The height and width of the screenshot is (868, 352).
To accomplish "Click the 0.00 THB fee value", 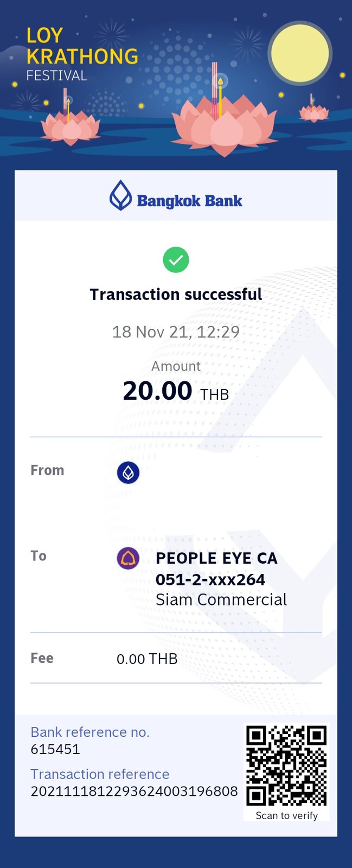I will (x=147, y=659).
